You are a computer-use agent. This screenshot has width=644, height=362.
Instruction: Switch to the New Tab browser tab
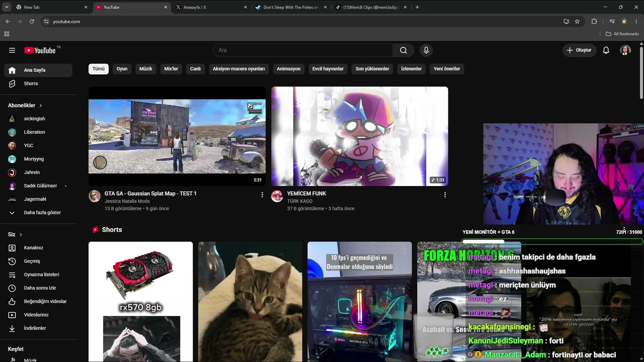[x=51, y=7]
